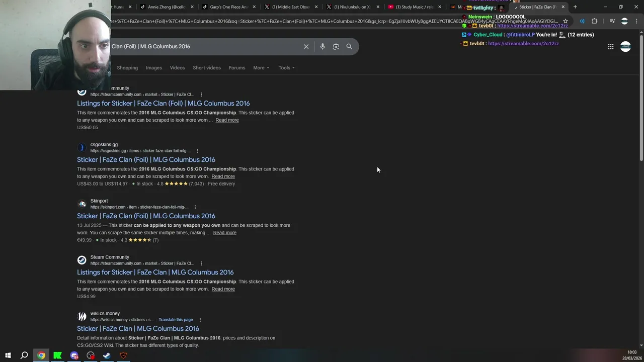The height and width of the screenshot is (362, 644).
Task: Open more options for Skinport result
Action: (195, 207)
